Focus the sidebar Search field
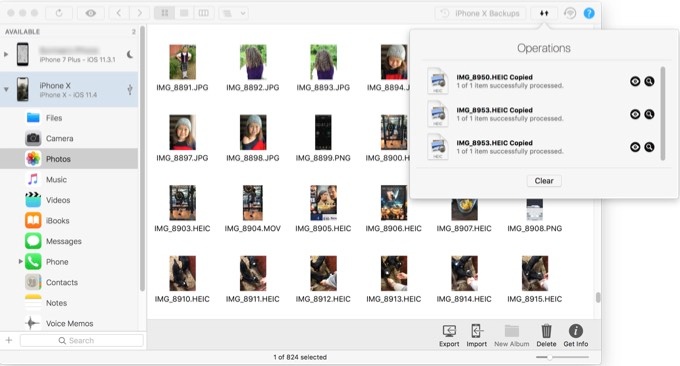 click(82, 340)
